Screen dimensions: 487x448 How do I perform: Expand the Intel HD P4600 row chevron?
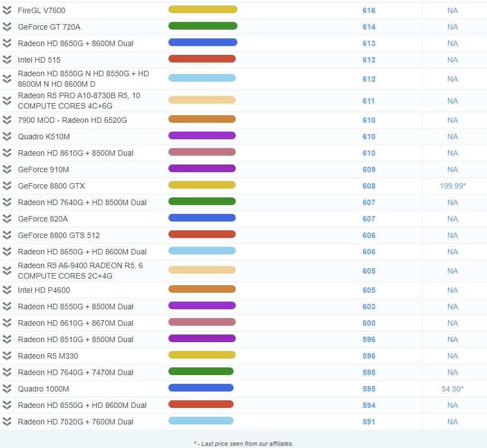(7, 290)
